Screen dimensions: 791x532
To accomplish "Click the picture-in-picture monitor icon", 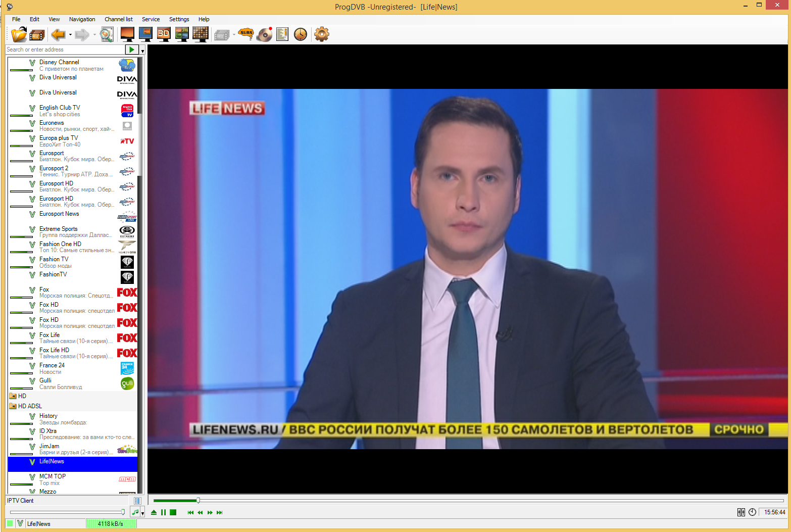I will tap(145, 34).
